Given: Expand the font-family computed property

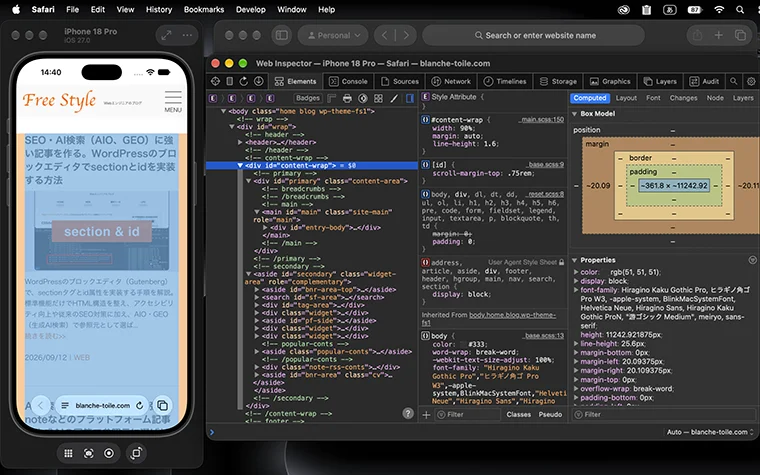Looking at the screenshot, I should [576, 290].
